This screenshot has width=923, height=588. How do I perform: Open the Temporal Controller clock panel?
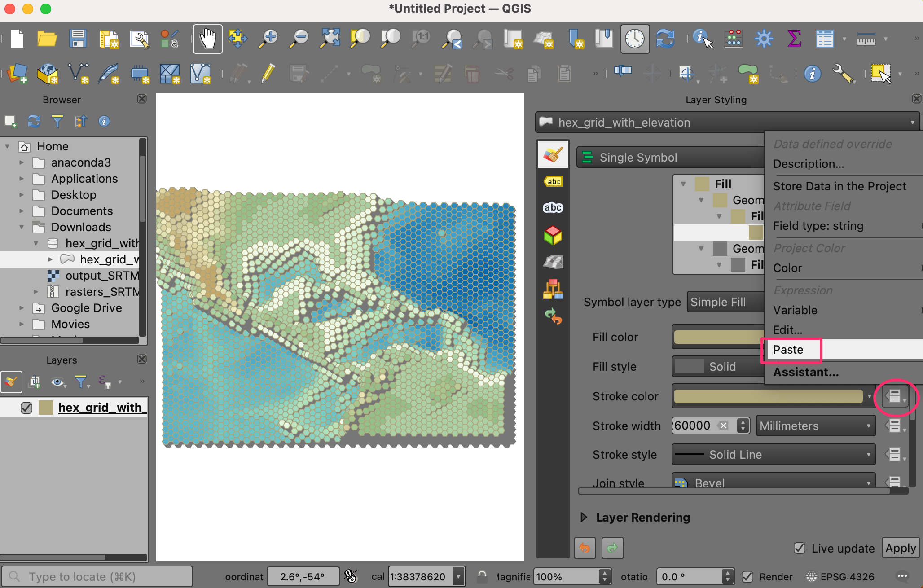click(x=635, y=39)
